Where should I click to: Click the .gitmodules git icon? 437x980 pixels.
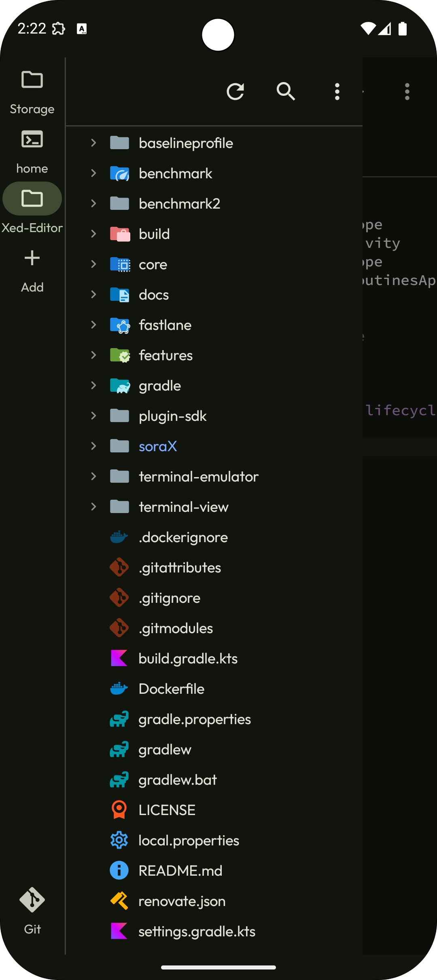pyautogui.click(x=119, y=628)
